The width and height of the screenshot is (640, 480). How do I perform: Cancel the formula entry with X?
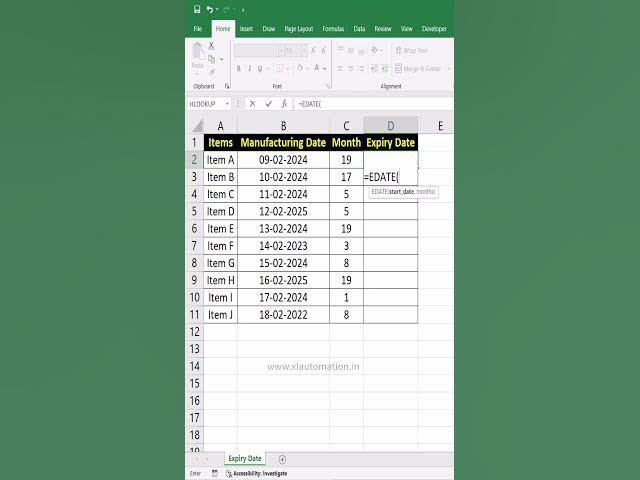(x=253, y=104)
